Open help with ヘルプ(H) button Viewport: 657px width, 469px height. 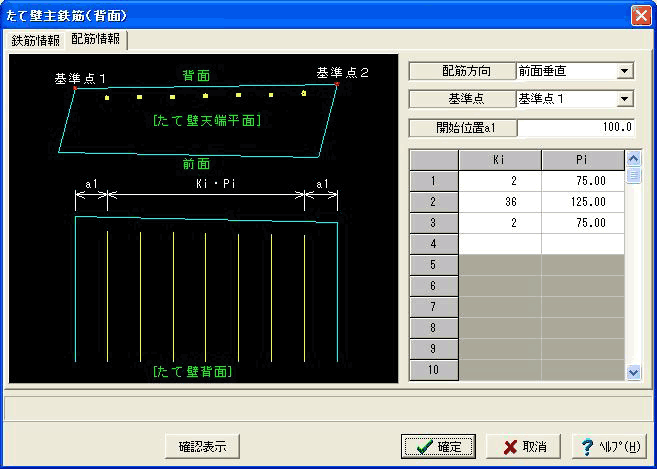point(609,446)
